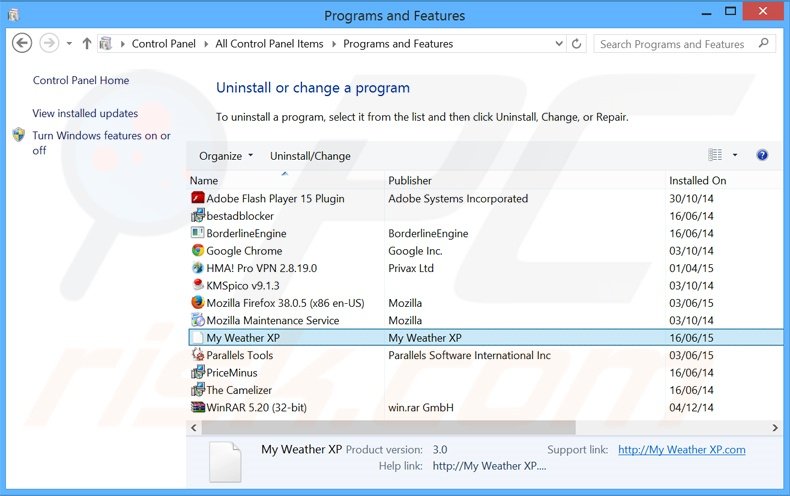Viewport: 790px width, 496px height.
Task: Click Control Panel breadcrumb in address bar
Action: (163, 44)
